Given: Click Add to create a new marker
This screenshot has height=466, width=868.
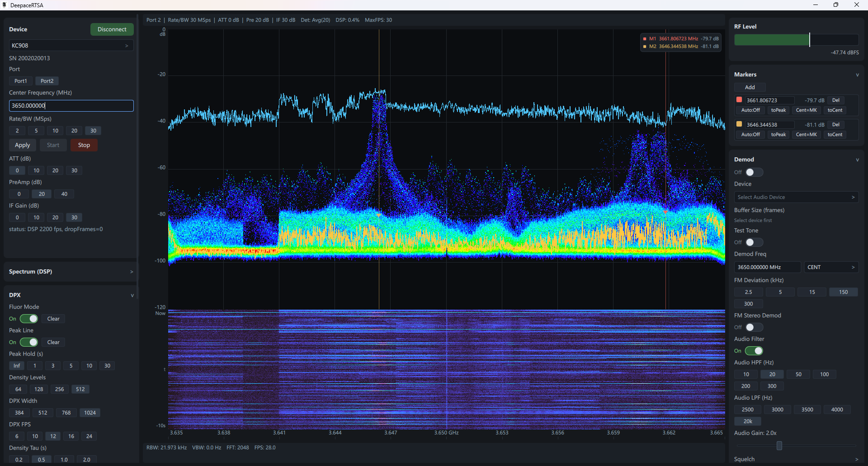Looking at the screenshot, I should (x=750, y=87).
